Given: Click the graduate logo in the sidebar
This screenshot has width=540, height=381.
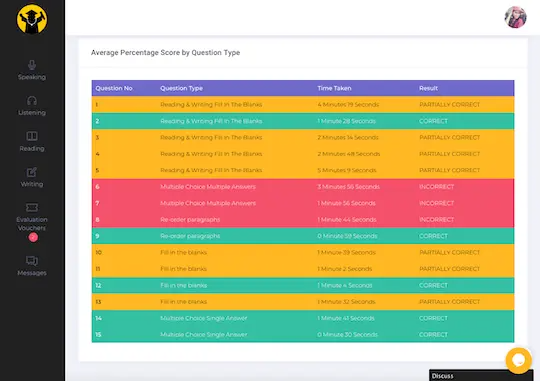Looking at the screenshot, I should [32, 19].
